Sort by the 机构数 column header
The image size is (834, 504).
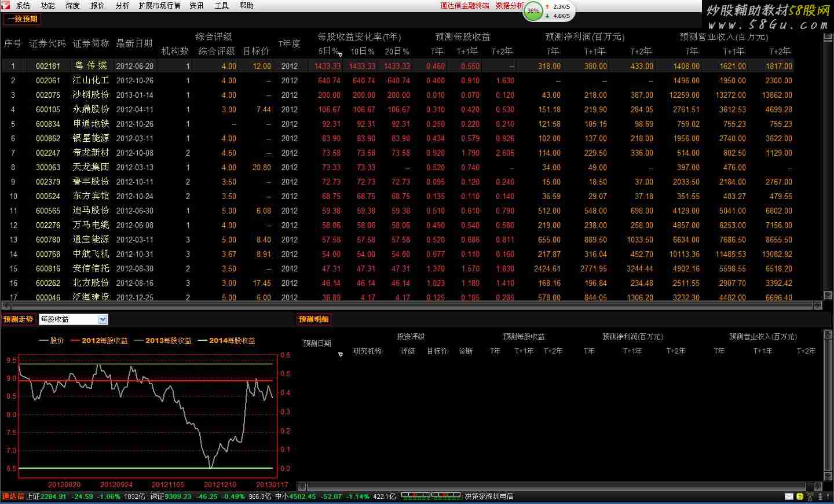point(175,51)
